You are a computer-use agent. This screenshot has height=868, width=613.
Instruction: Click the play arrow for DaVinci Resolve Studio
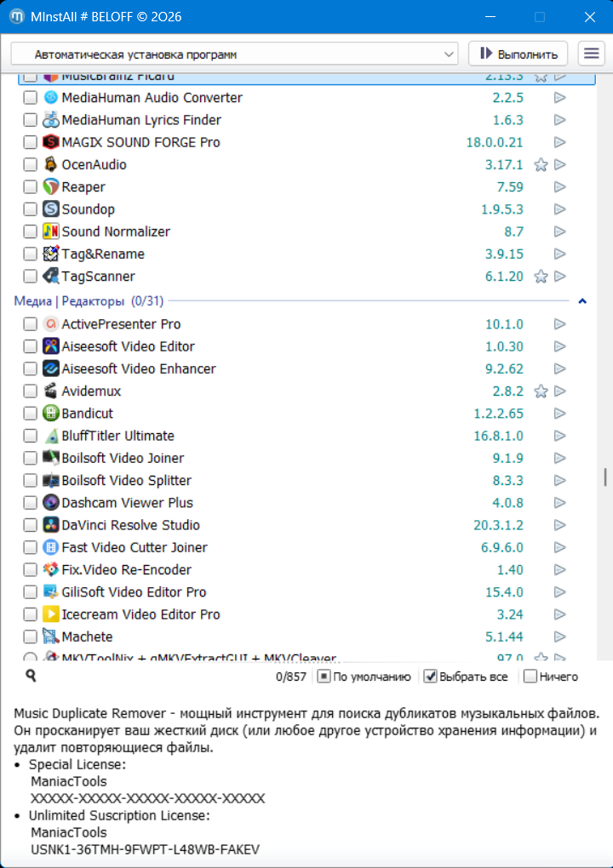560,525
